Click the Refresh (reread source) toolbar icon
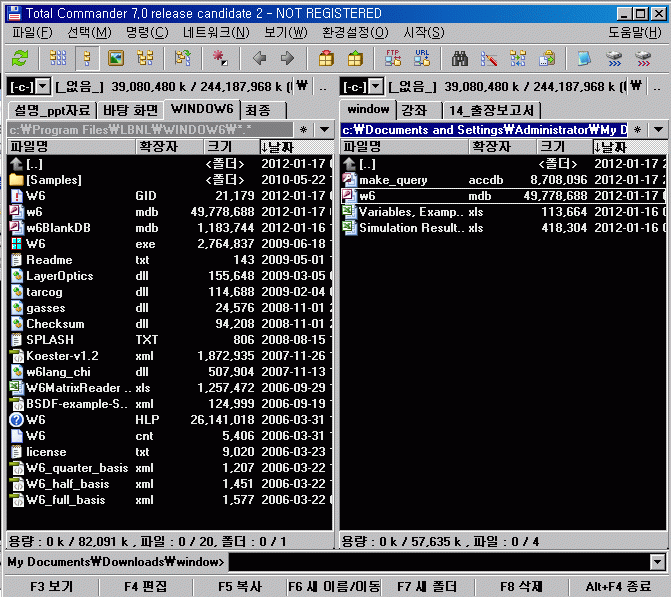 (20, 58)
